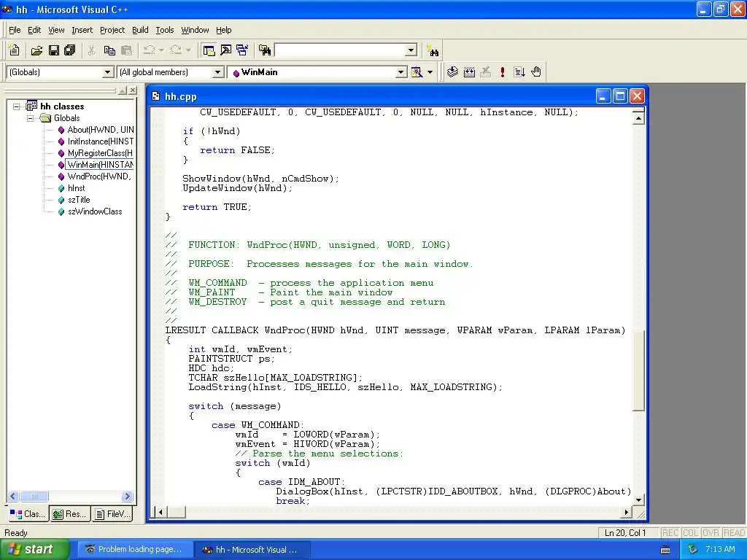Toggle the Output window icon
Screen dimensions: 747x560
pos(225,50)
